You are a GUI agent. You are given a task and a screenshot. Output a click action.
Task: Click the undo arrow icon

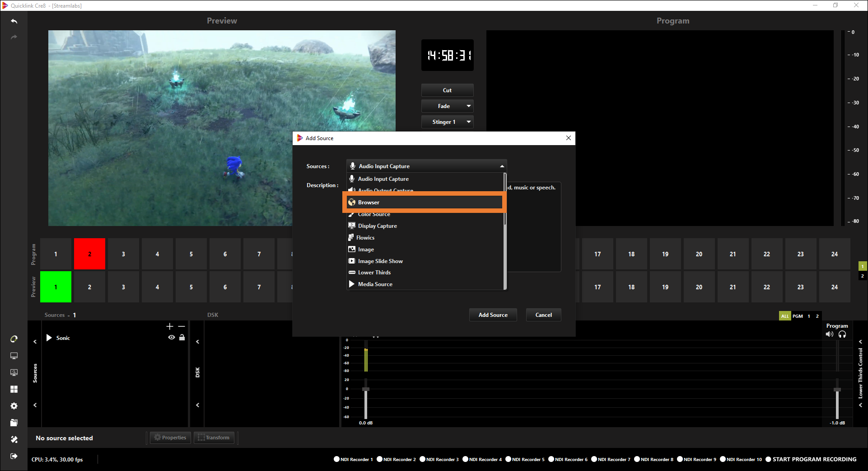pyautogui.click(x=14, y=21)
